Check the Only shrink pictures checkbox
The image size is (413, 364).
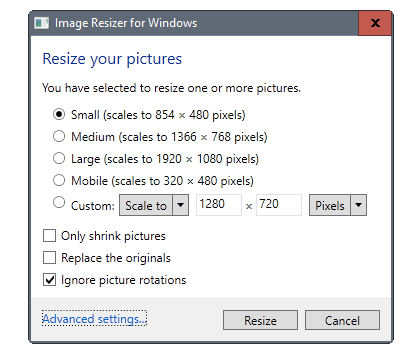pyautogui.click(x=49, y=235)
